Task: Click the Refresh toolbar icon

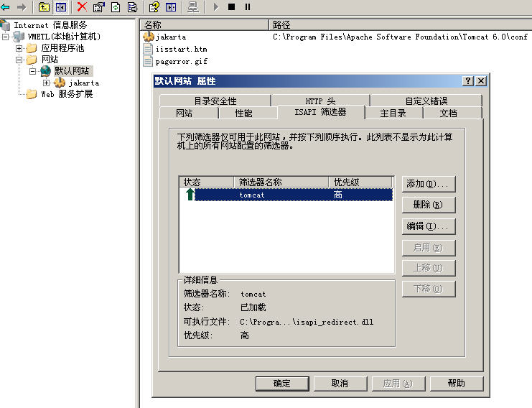Action: click(x=116, y=6)
